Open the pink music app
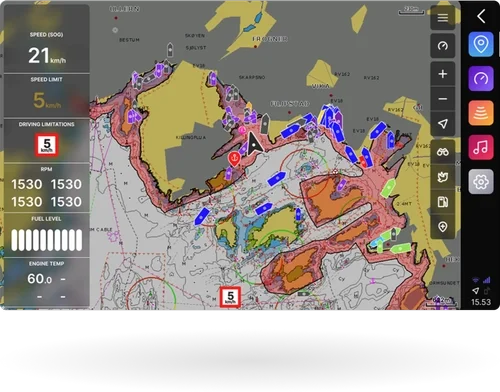The width and height of the screenshot is (500, 392). [x=481, y=147]
